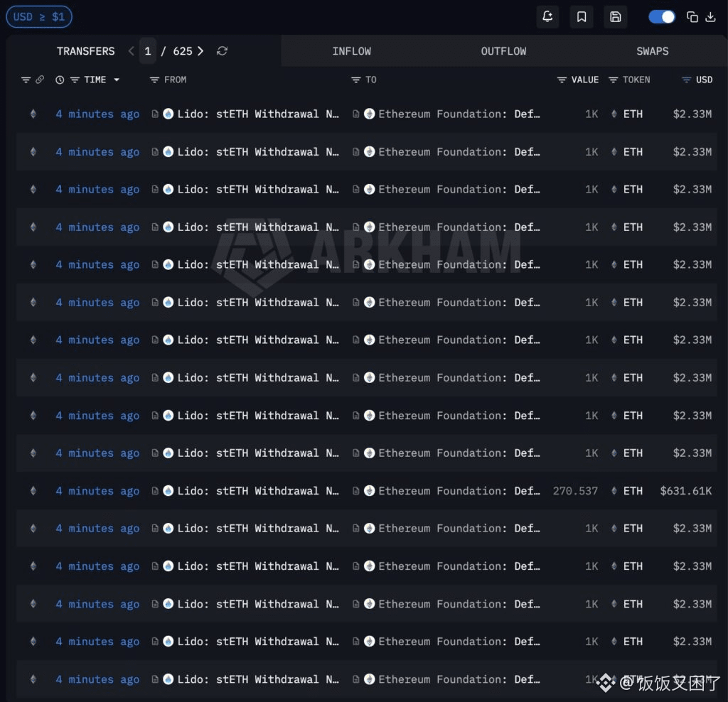This screenshot has height=702, width=728.
Task: Click ETH token label in first row
Action: point(633,114)
